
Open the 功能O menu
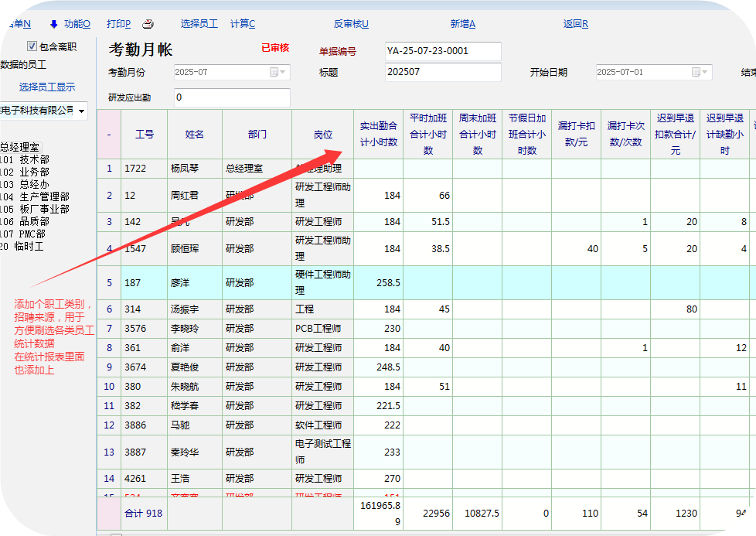[x=77, y=24]
